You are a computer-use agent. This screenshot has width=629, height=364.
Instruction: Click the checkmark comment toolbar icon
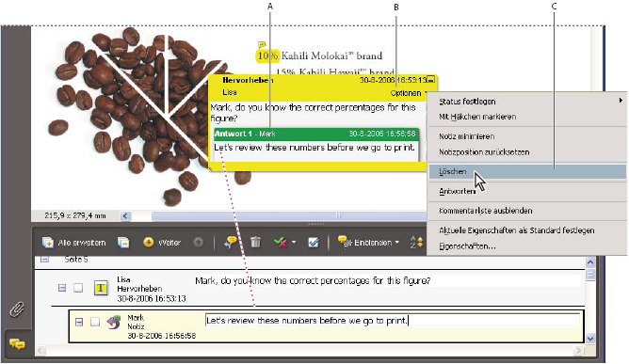(x=313, y=242)
